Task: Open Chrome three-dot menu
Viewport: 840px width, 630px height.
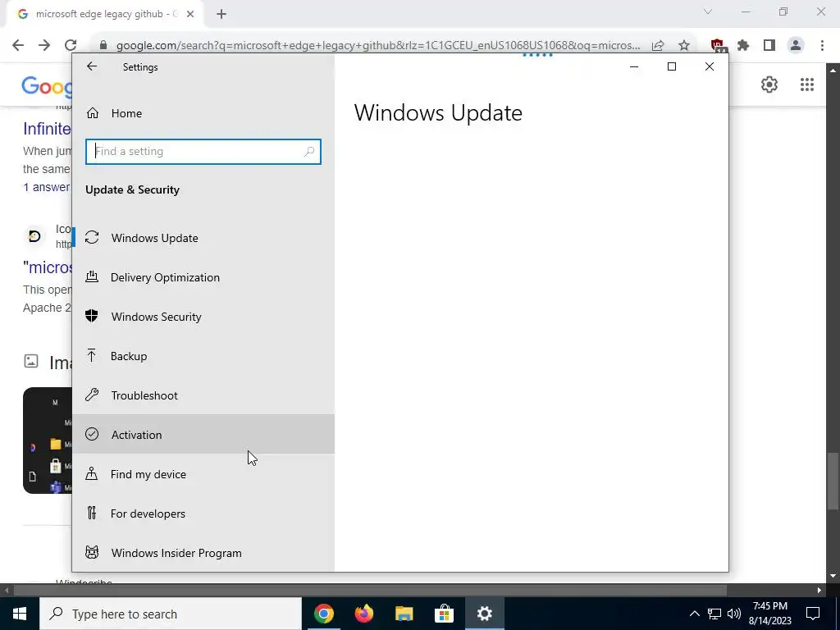Action: [x=822, y=46]
